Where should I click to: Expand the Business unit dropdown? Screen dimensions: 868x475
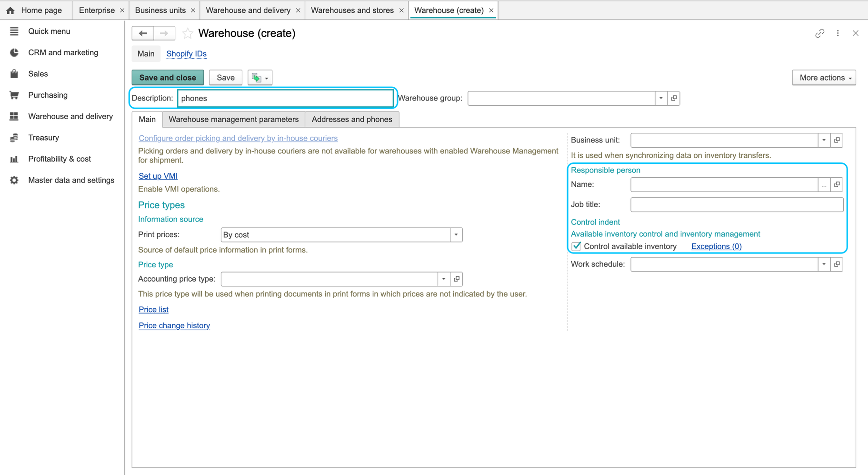click(824, 140)
